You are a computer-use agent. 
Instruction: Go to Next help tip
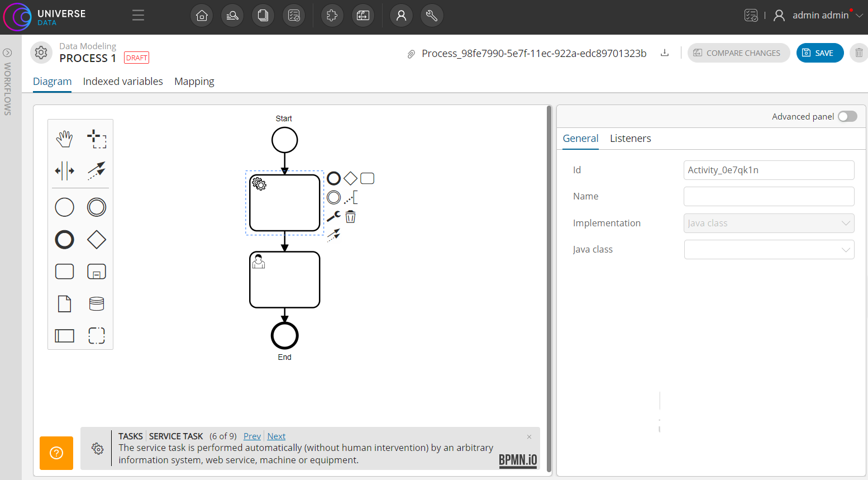(276, 436)
